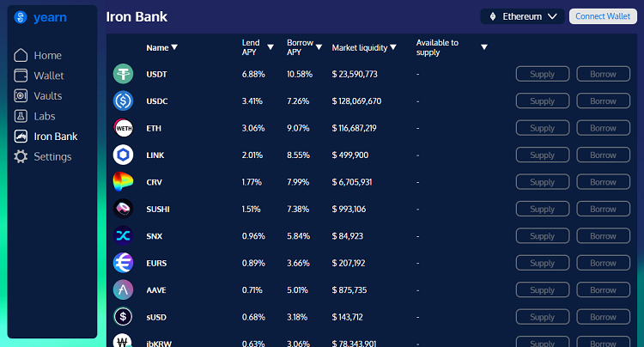
Task: Click the SUSHI token icon
Action: 123,209
